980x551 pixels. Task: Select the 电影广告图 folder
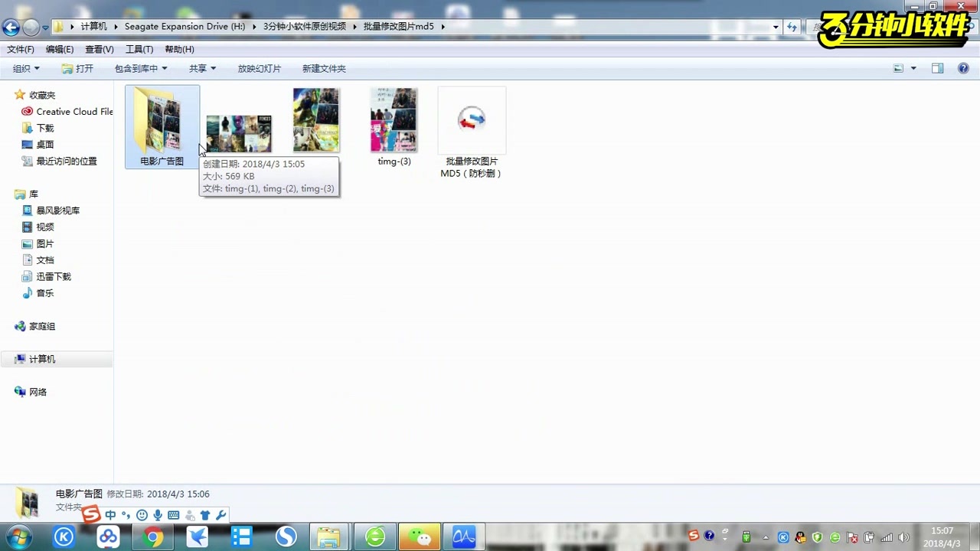click(162, 126)
